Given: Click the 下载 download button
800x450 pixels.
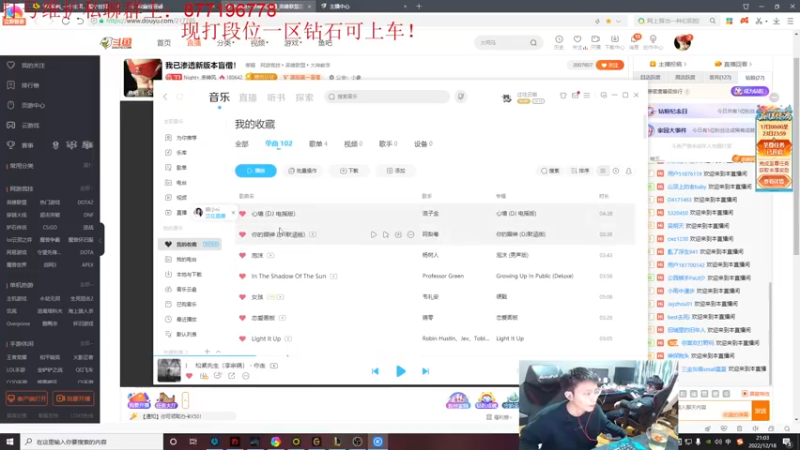Looking at the screenshot, I should pyautogui.click(x=349, y=171).
